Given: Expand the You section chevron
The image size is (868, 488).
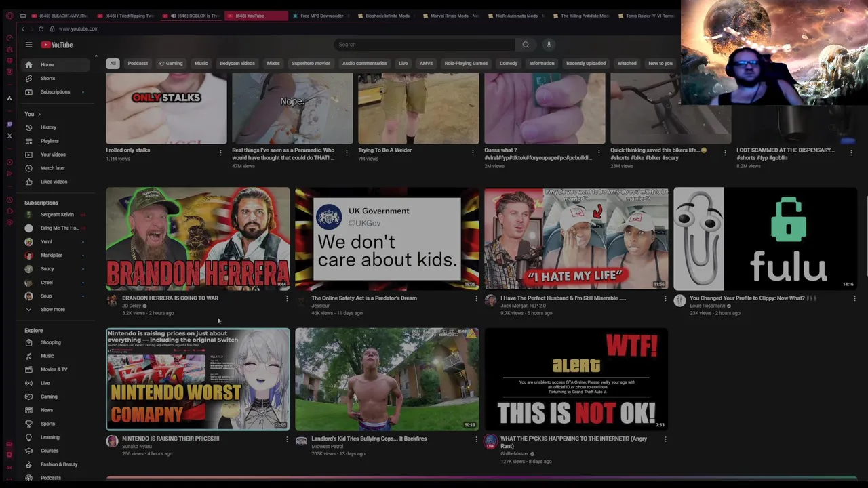Looking at the screenshot, I should (39, 114).
